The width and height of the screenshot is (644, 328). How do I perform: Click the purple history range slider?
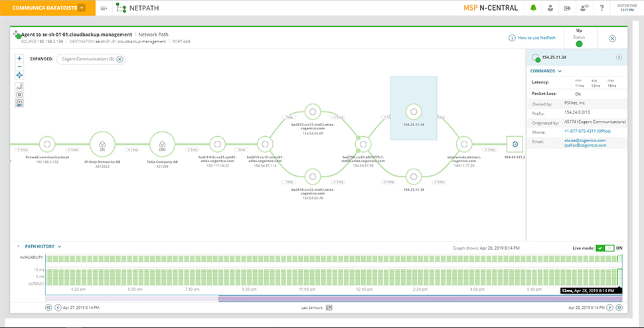(420, 298)
